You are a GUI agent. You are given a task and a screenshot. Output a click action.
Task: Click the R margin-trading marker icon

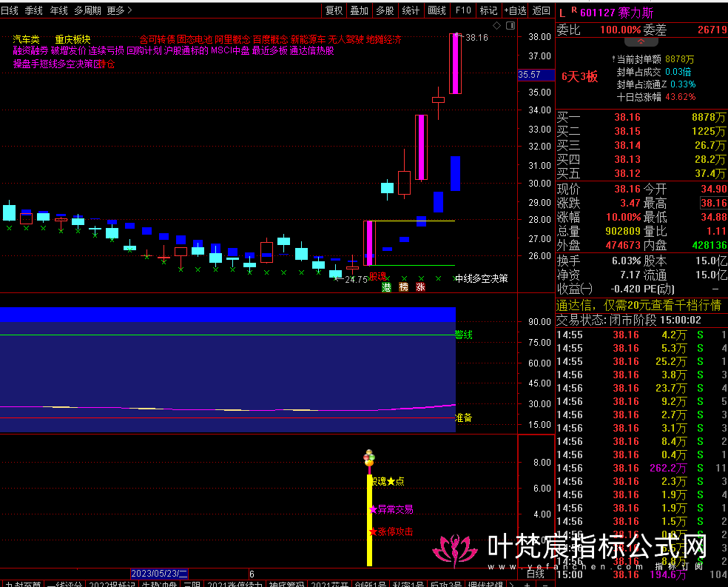point(574,10)
